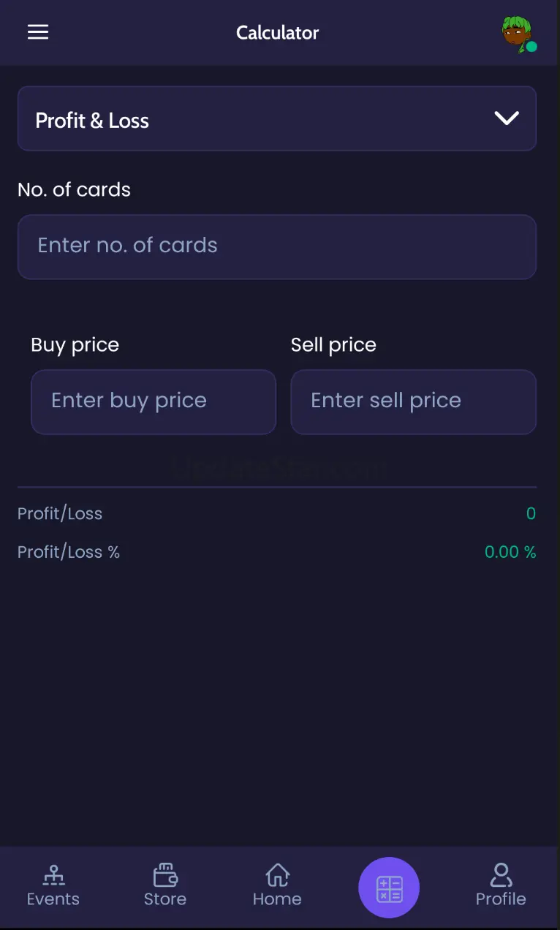Open the Profit & Loss calculator dropdown
The image size is (560, 930).
[276, 119]
